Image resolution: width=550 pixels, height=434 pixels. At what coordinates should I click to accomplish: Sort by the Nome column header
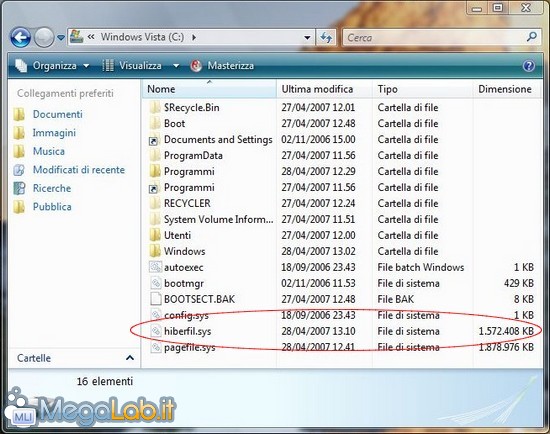pyautogui.click(x=209, y=89)
